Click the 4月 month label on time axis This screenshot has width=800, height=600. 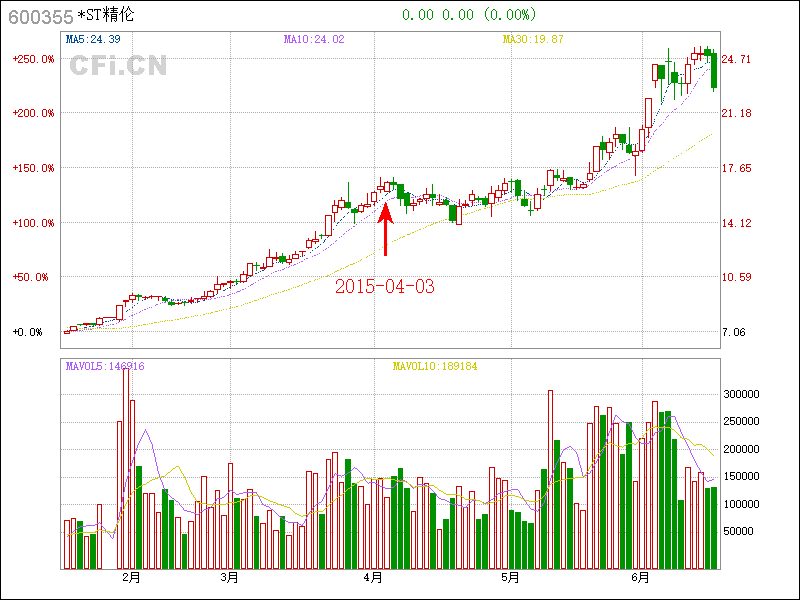pyautogui.click(x=374, y=577)
